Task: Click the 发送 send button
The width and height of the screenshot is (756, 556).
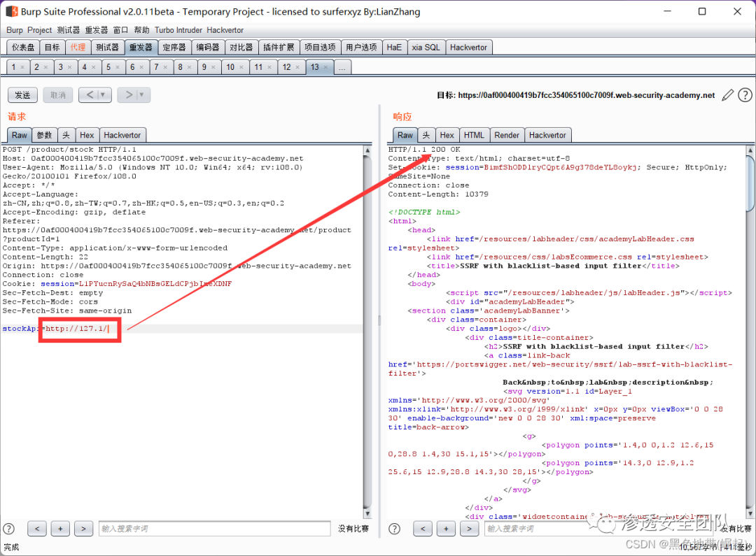Action: tap(22, 95)
